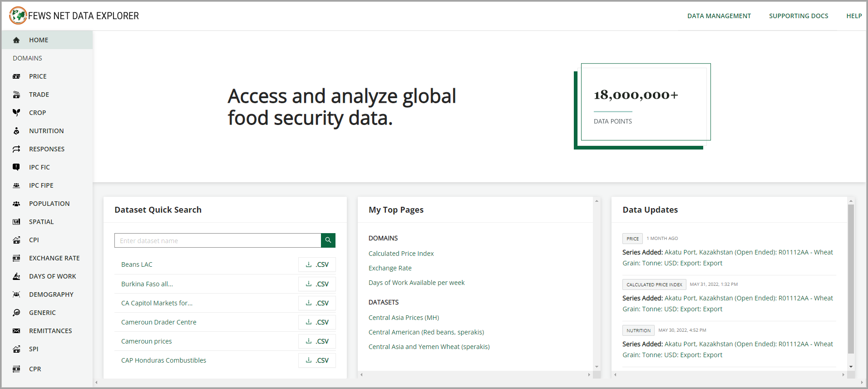
Task: Click the Nutrition sidebar icon
Action: pos(16,131)
